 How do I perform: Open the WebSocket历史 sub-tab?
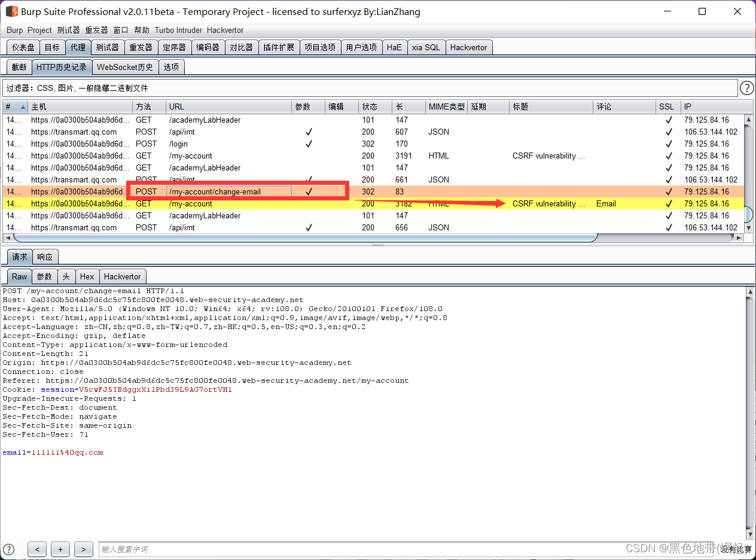[125, 67]
